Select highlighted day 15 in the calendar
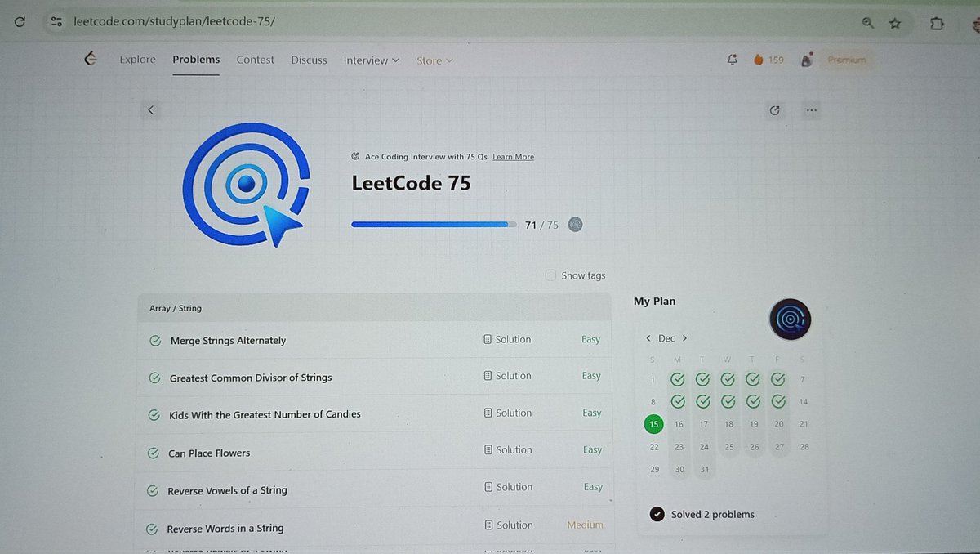 pos(653,424)
